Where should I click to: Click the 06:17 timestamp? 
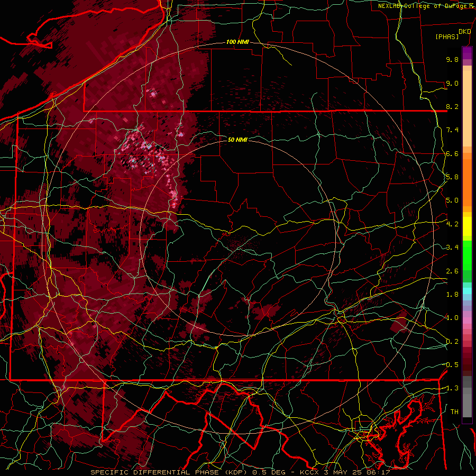[x=379, y=472]
